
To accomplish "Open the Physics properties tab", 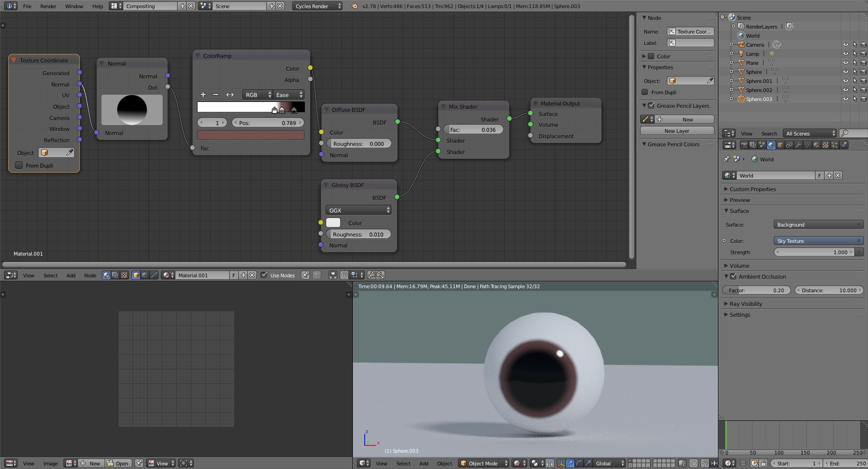I will click(x=844, y=145).
